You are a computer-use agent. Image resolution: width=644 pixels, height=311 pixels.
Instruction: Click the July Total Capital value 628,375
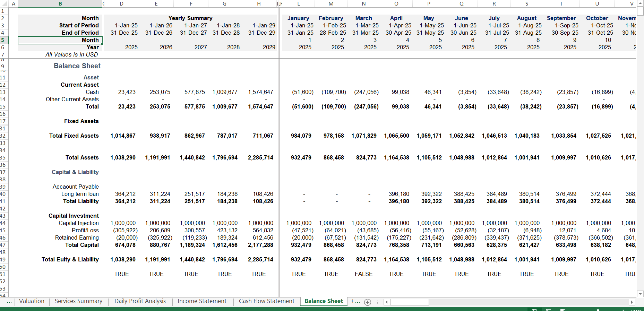496,245
